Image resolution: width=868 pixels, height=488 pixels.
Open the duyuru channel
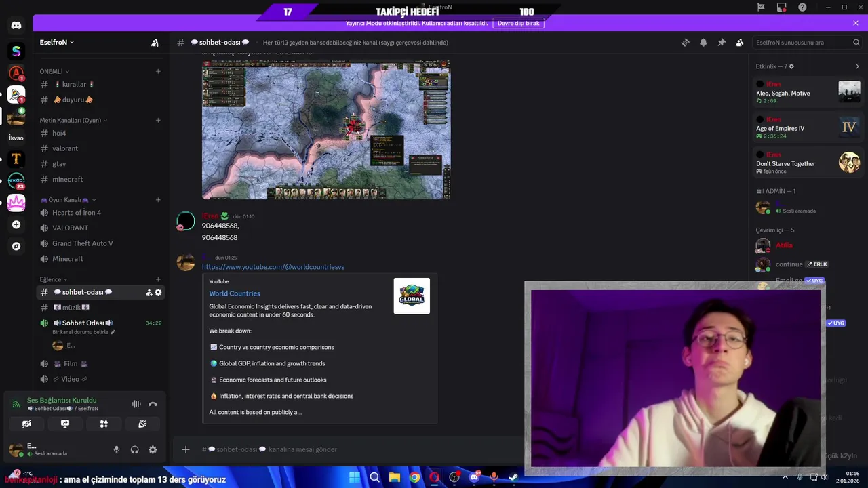point(100,100)
